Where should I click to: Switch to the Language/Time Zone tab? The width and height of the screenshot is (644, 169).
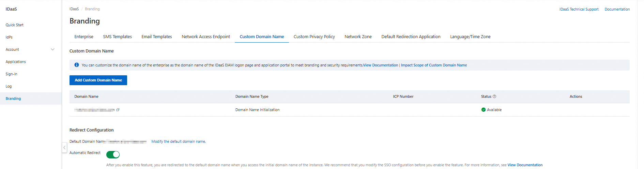click(470, 37)
